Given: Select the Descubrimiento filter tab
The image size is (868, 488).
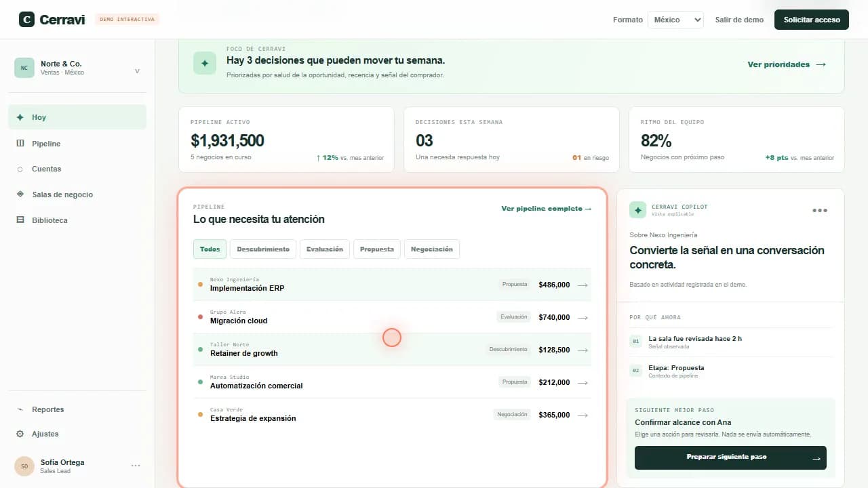Looking at the screenshot, I should tap(263, 249).
